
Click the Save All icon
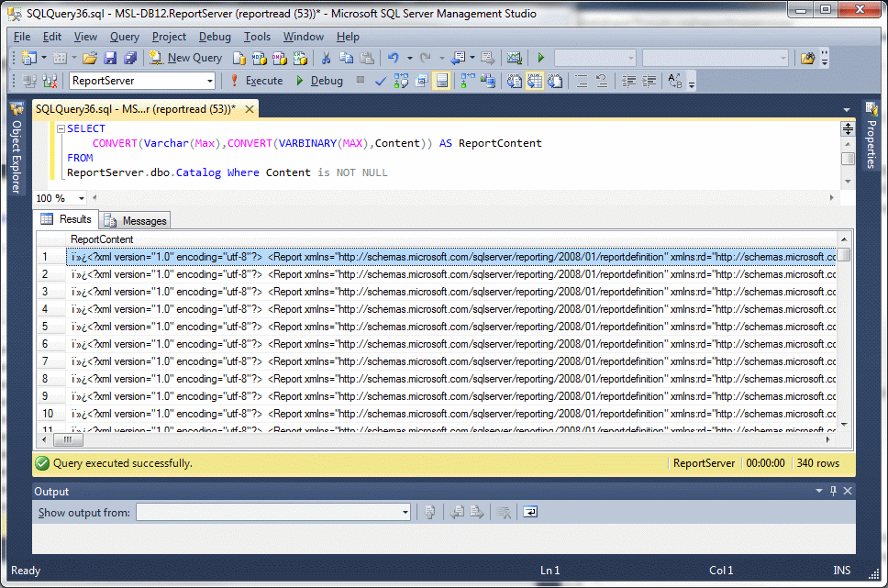(x=129, y=58)
